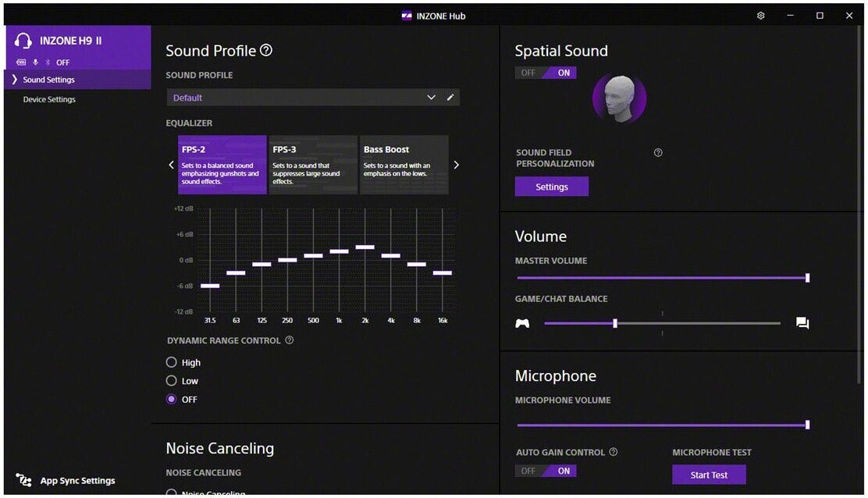Toggle the Auto Gain Control switch

pos(546,471)
